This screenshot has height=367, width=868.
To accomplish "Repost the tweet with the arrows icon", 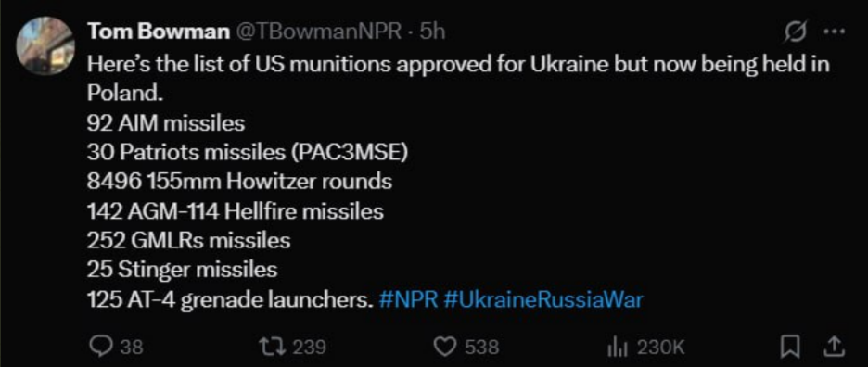I will pos(273,347).
